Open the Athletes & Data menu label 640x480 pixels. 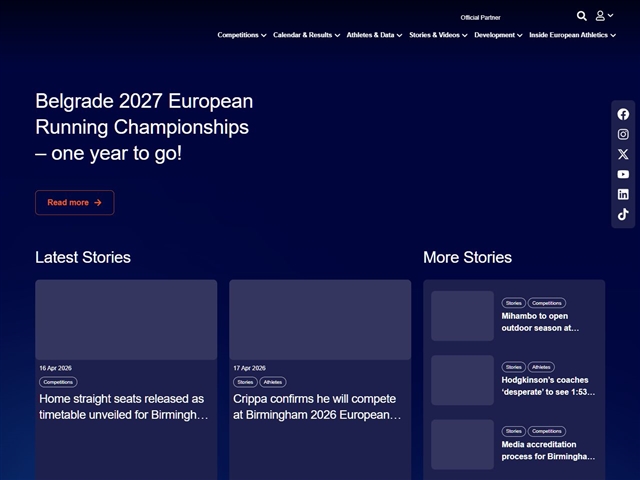pyautogui.click(x=370, y=35)
